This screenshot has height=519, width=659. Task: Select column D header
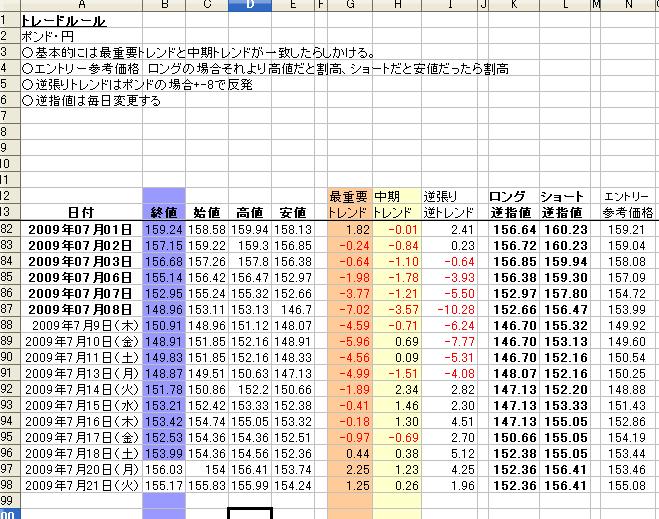pos(250,6)
